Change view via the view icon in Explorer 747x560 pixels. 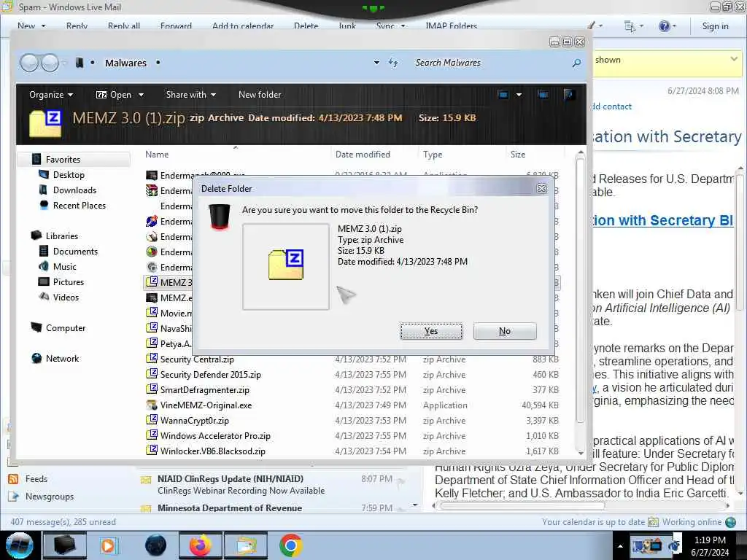tap(503, 95)
